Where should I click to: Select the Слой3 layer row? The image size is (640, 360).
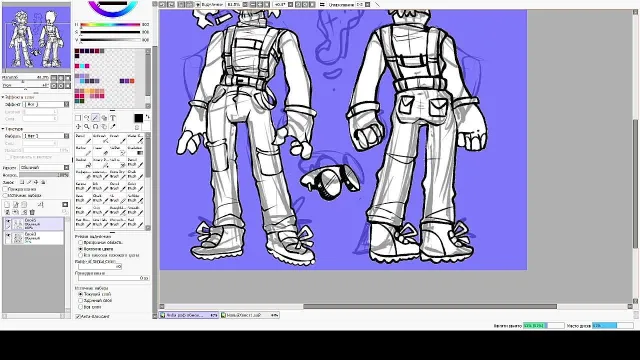(x=33, y=238)
